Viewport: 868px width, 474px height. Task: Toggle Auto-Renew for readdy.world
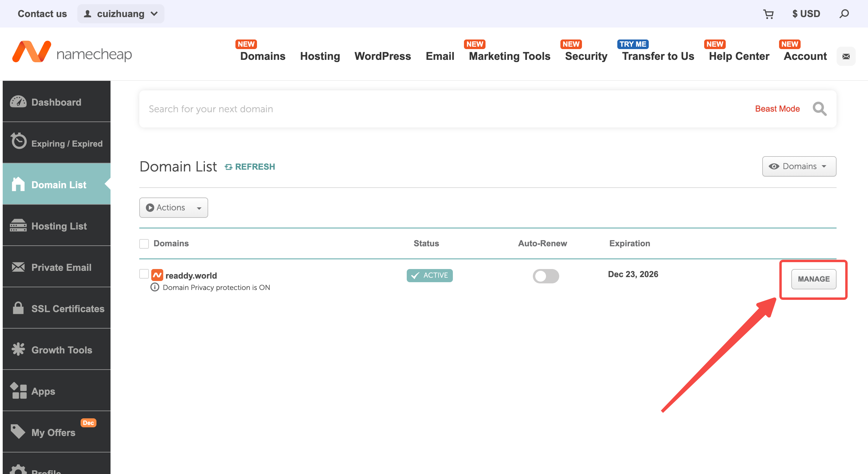pyautogui.click(x=545, y=276)
